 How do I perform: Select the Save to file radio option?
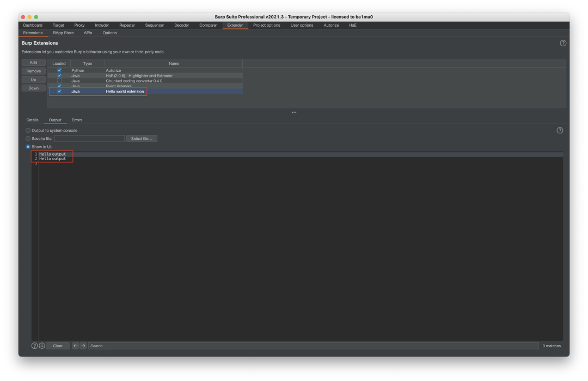tap(28, 139)
